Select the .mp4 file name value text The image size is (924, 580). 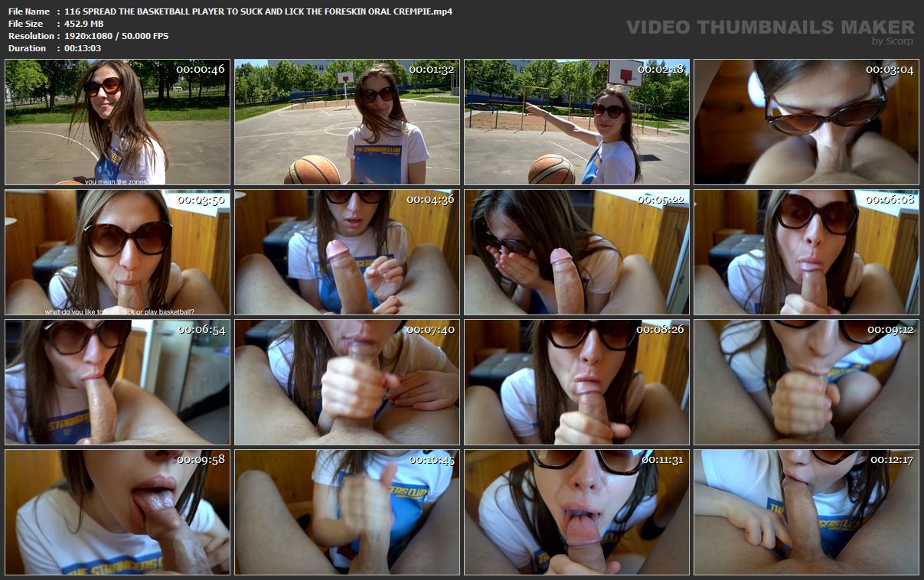coord(259,11)
